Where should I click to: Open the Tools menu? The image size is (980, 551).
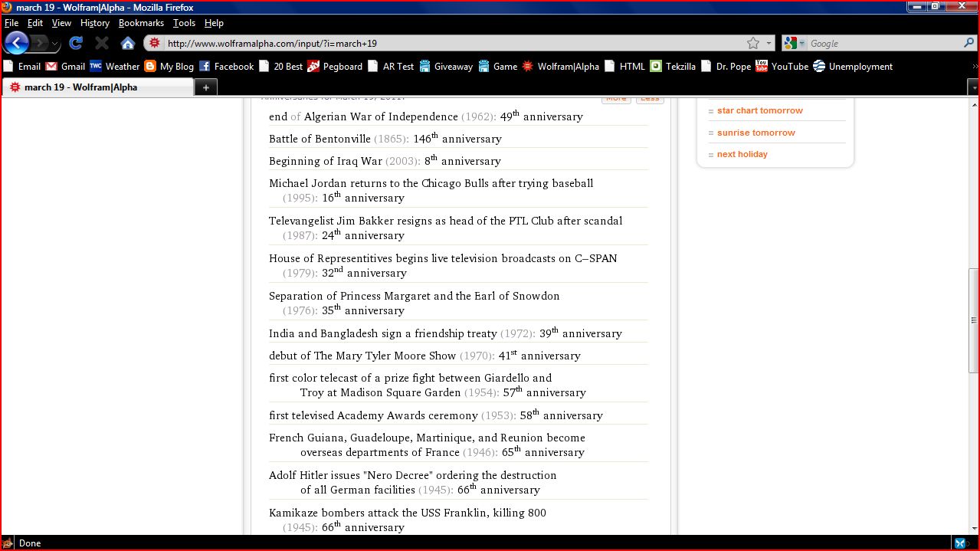pyautogui.click(x=184, y=23)
